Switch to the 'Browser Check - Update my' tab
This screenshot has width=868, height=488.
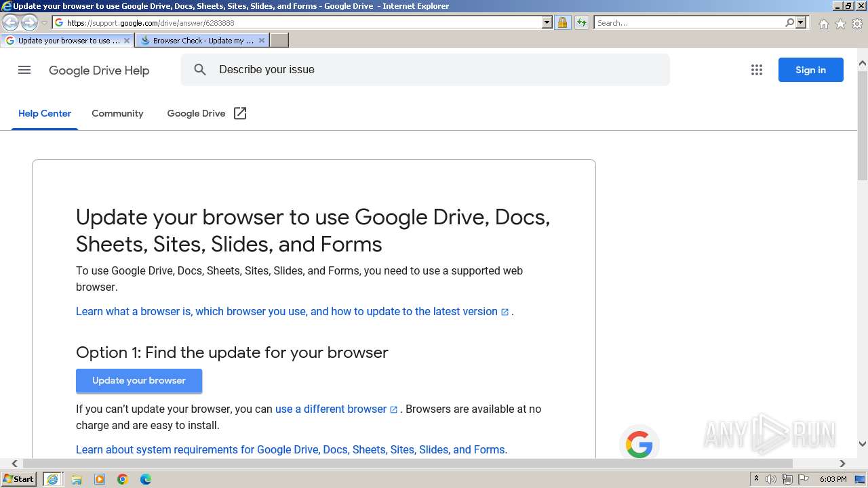point(202,41)
